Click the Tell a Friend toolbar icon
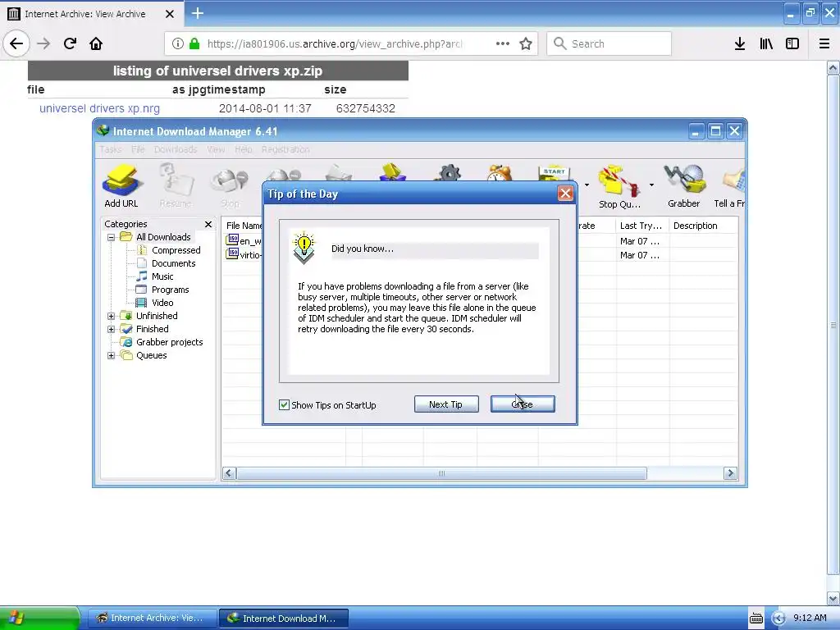This screenshot has width=840, height=630. pos(729,185)
